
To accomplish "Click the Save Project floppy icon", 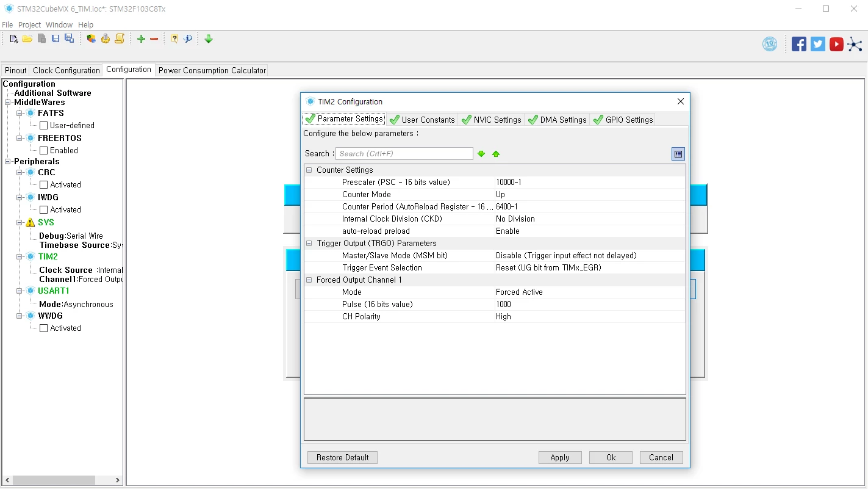I will pyautogui.click(x=56, y=39).
